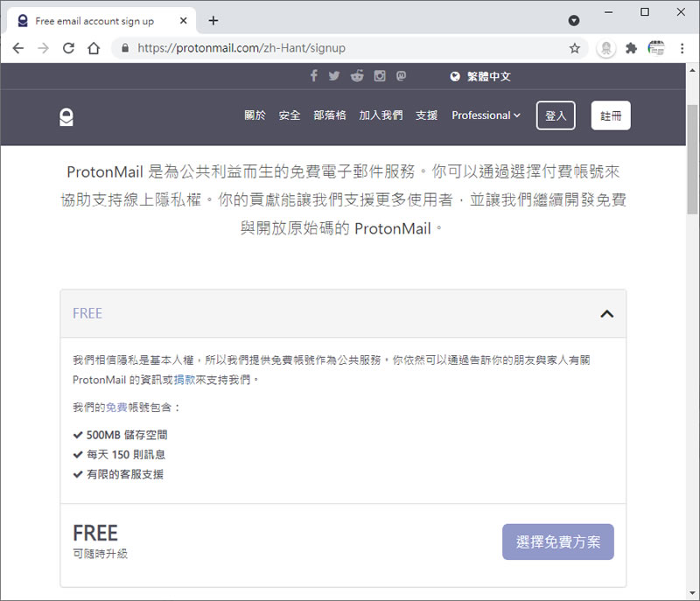This screenshot has width=700, height=601.
Task: Open ProtonMail Reddit page icon
Action: [357, 76]
